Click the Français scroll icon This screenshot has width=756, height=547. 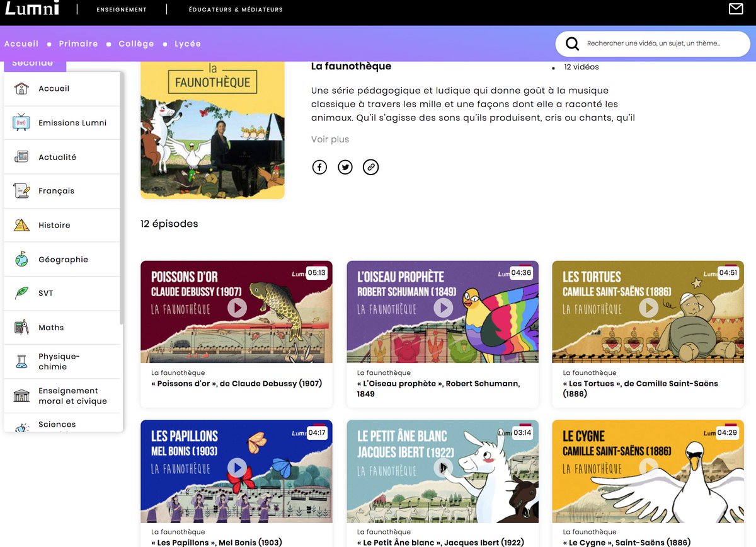point(21,191)
